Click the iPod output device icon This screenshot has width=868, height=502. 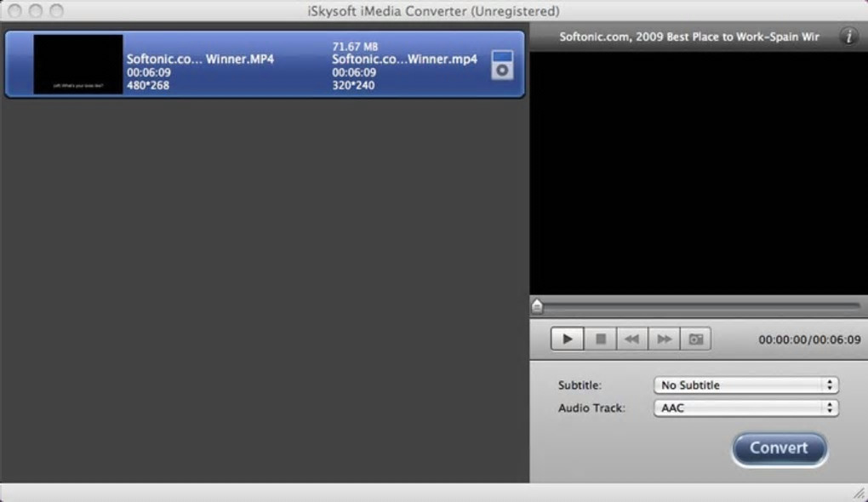(x=502, y=65)
